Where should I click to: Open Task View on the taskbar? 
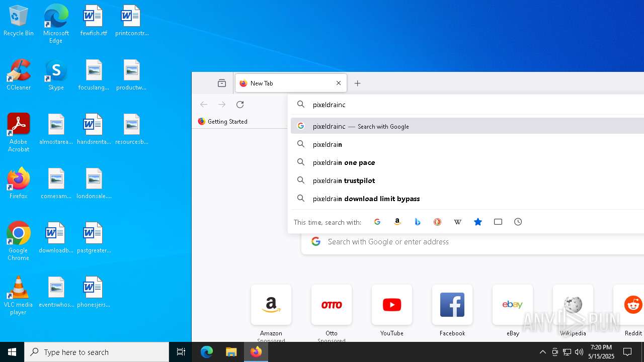(181, 352)
